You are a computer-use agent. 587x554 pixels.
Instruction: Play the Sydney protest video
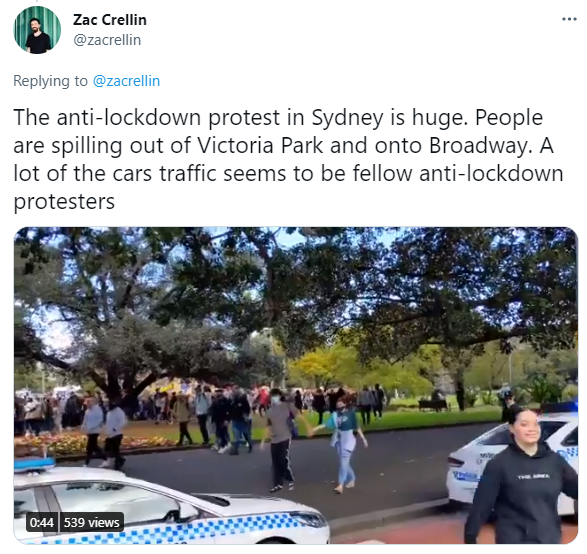296,385
